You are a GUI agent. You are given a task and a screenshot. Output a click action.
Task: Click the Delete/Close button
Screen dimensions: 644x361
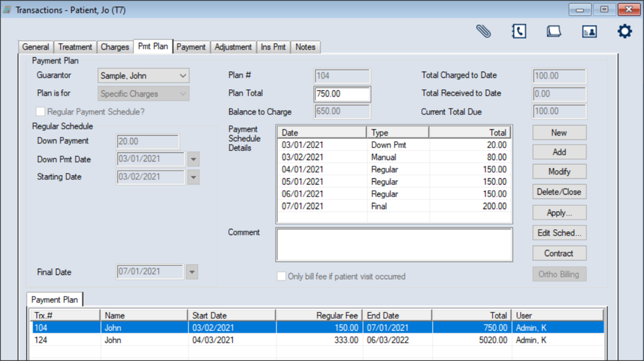(559, 192)
